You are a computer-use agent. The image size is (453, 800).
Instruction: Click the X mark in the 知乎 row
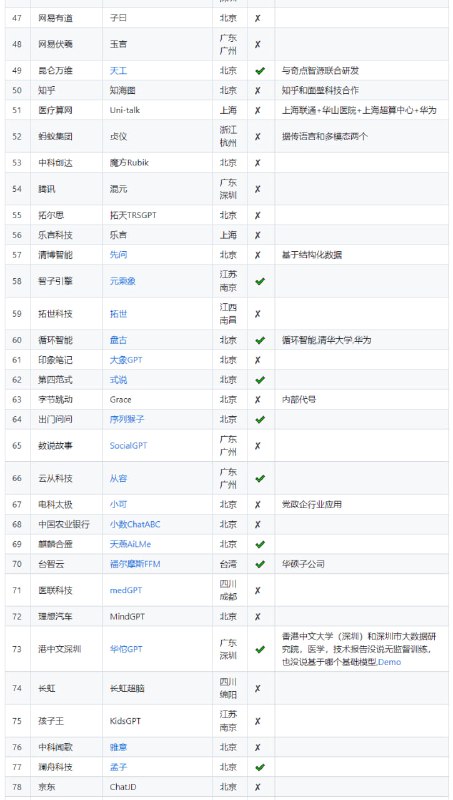coord(258,90)
